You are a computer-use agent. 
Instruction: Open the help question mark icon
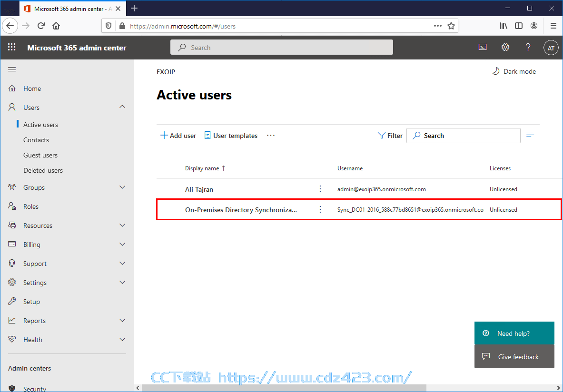528,47
